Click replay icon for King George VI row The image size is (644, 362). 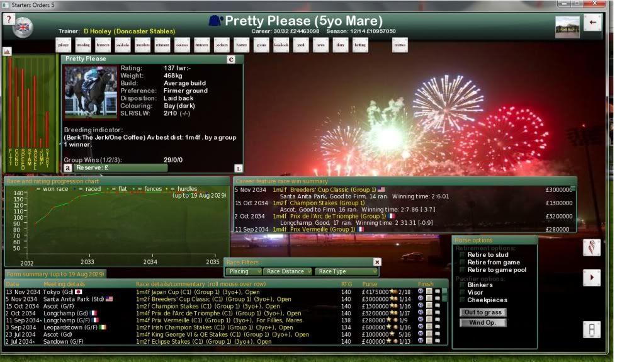coord(421,334)
